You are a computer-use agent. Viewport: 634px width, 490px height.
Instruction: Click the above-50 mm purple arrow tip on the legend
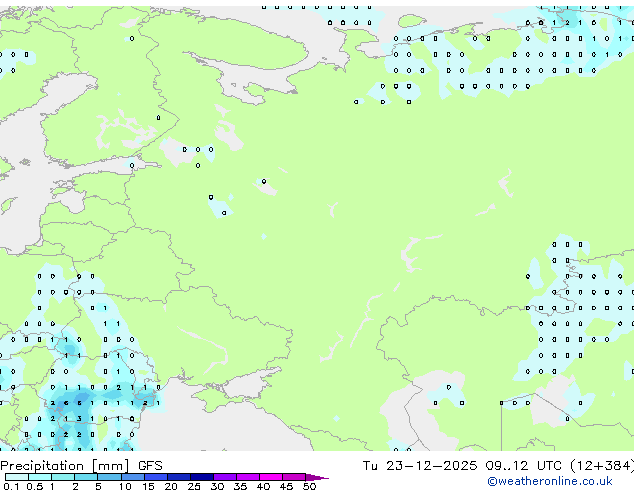[x=317, y=477]
